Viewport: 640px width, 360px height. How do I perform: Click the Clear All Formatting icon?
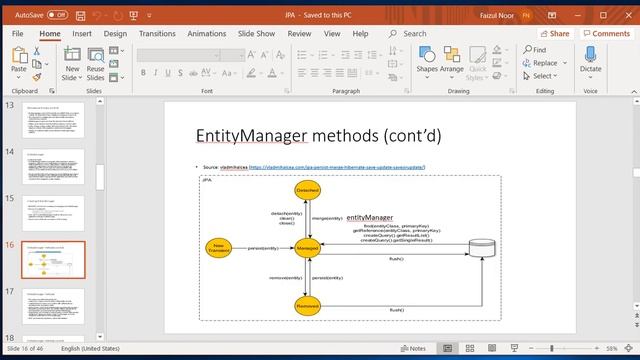pos(280,55)
